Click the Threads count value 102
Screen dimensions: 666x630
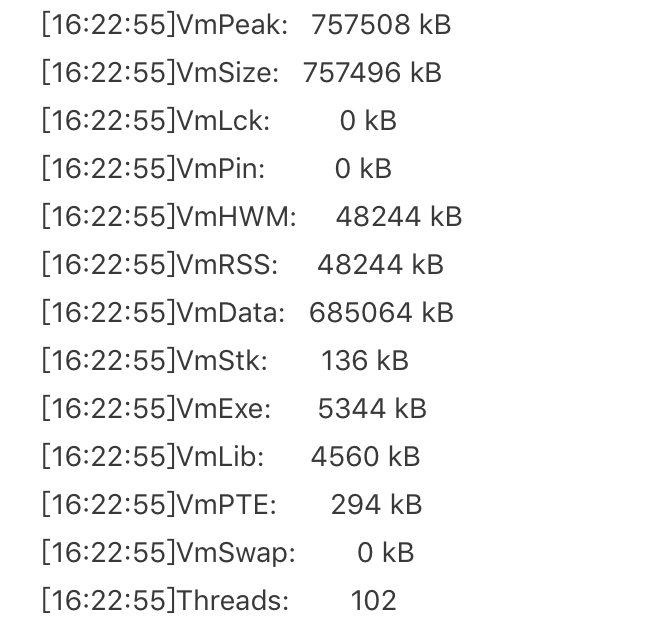coord(373,600)
